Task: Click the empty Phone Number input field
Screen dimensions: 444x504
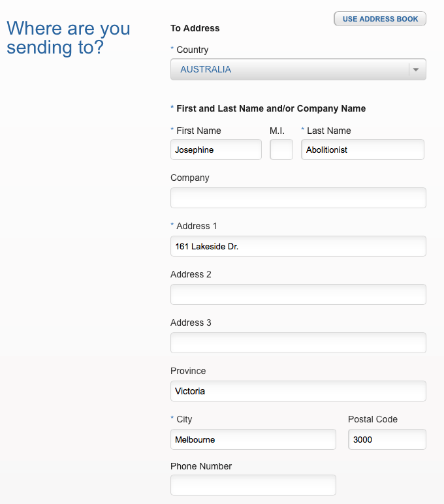Action: click(x=253, y=485)
